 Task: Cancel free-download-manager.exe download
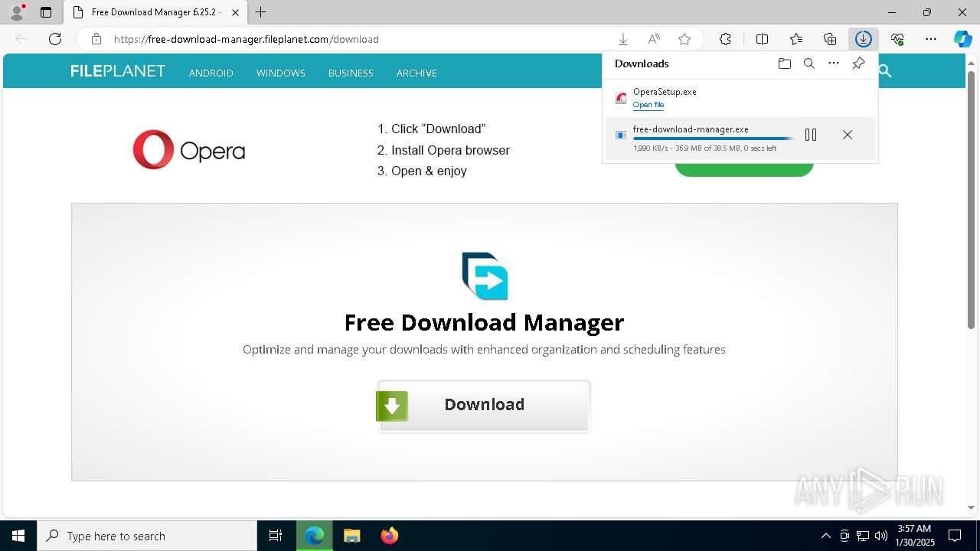pos(847,135)
